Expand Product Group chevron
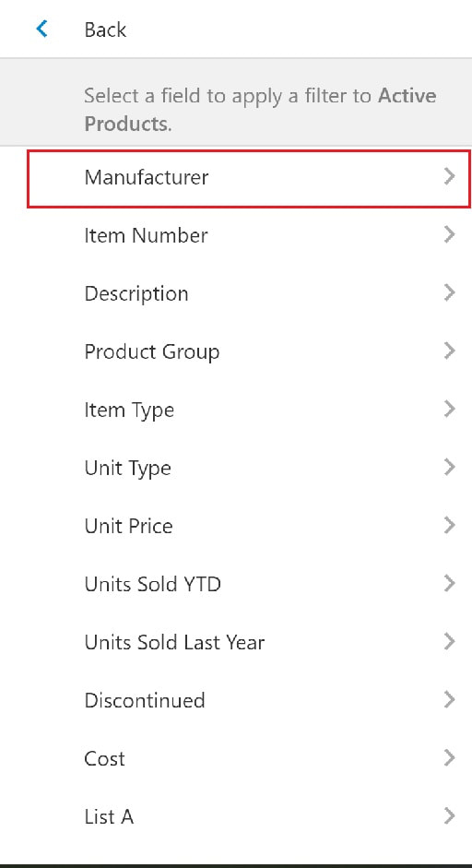The height and width of the screenshot is (868, 472). pos(449,351)
